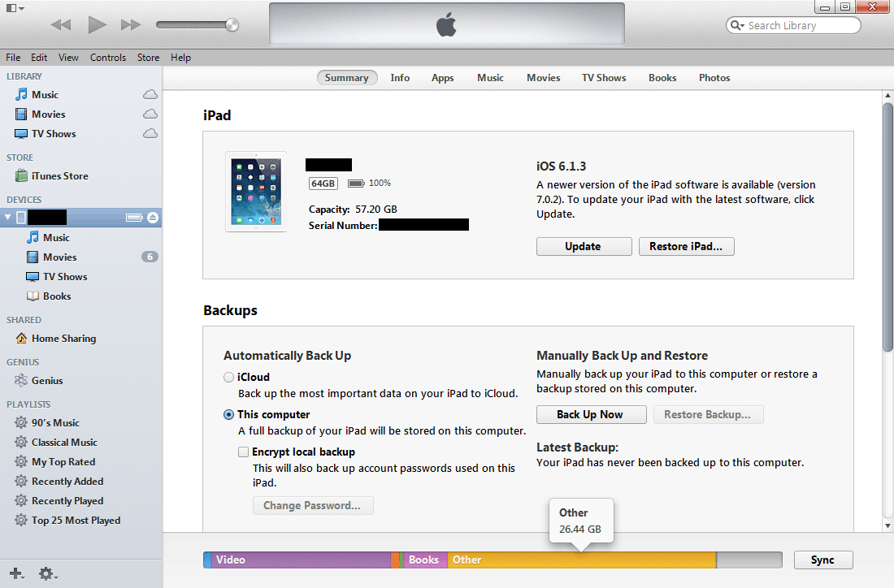Click the Restore Backup... button
894x588 pixels.
pos(709,414)
